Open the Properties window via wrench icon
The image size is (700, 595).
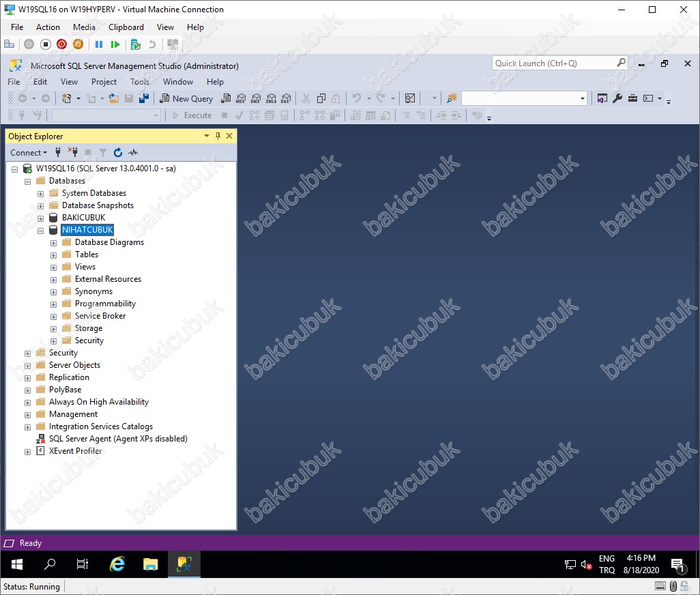click(617, 99)
